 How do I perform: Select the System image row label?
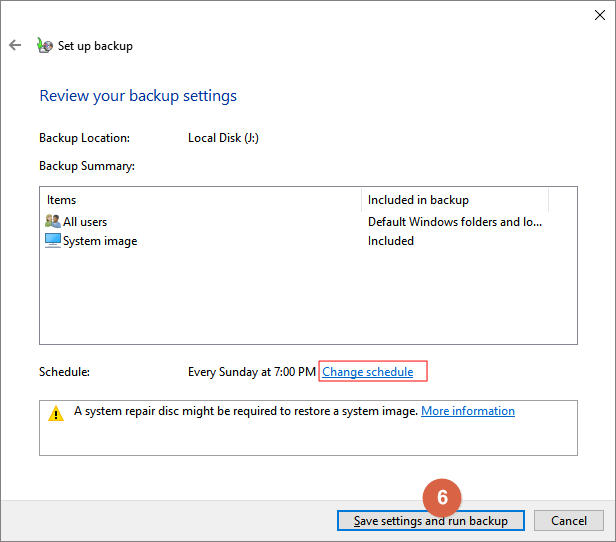pos(100,241)
